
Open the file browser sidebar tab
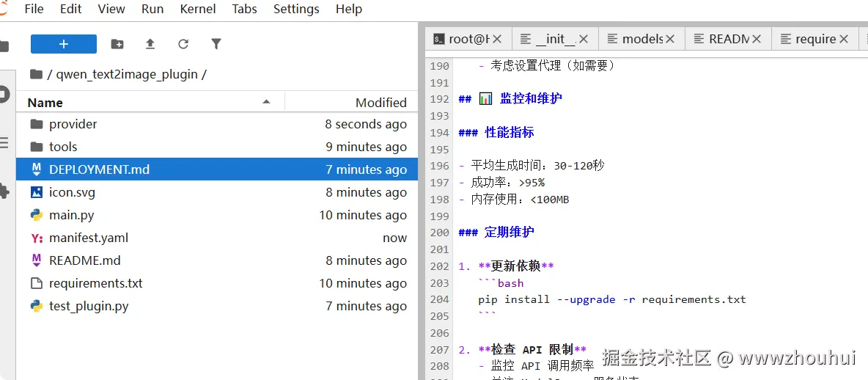point(4,45)
